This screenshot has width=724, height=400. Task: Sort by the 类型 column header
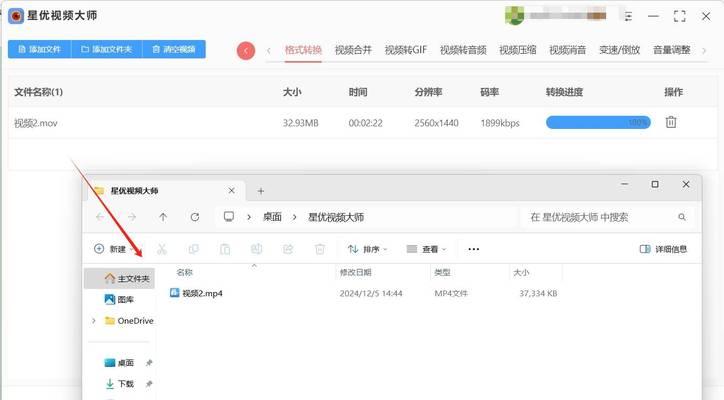(x=442, y=273)
